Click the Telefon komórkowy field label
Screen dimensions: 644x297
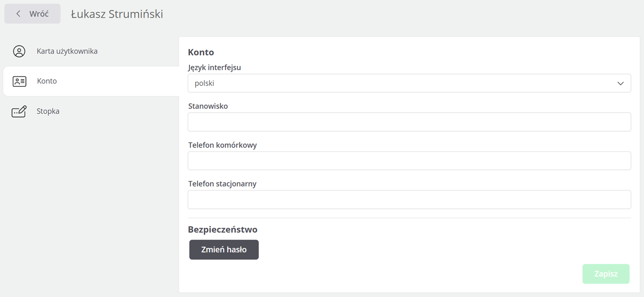click(223, 145)
